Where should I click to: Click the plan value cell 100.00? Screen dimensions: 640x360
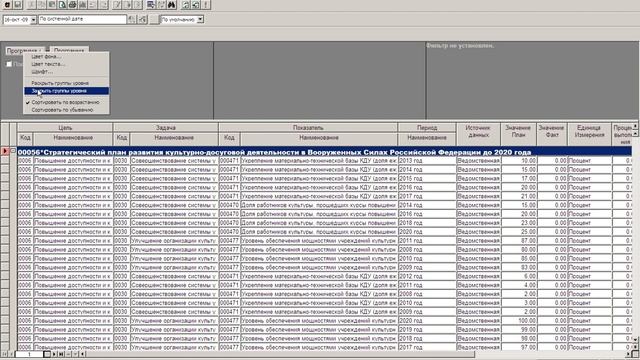[519, 320]
